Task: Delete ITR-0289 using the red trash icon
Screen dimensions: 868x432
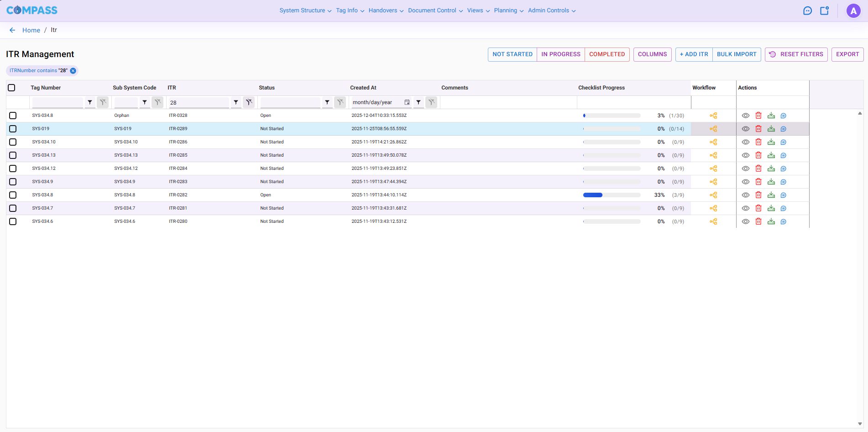Action: pos(759,129)
